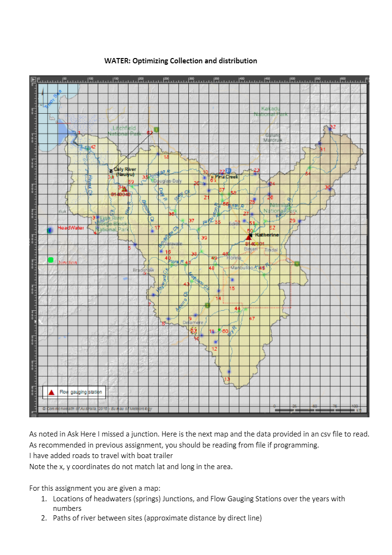Click site number 13 at basin bottom
This screenshot has width=392, height=555.
tap(227, 379)
